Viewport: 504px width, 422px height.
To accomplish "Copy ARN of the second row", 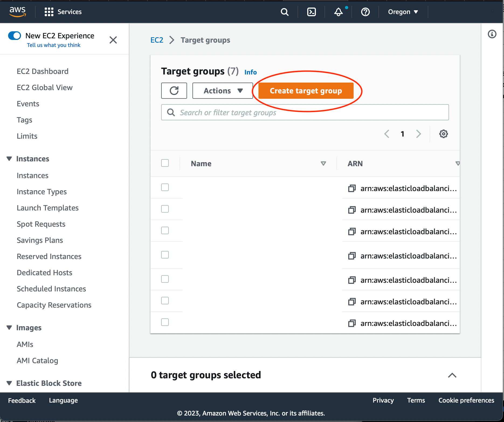I will 352,210.
